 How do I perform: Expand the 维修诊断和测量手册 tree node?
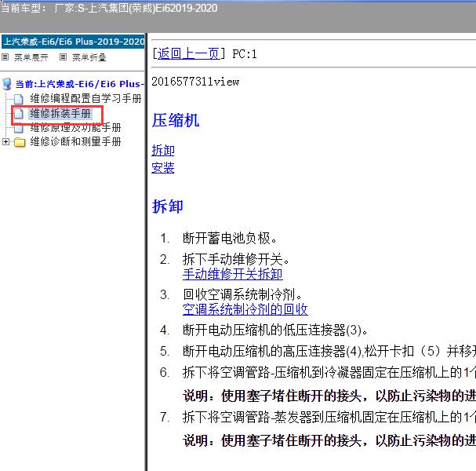click(5, 141)
